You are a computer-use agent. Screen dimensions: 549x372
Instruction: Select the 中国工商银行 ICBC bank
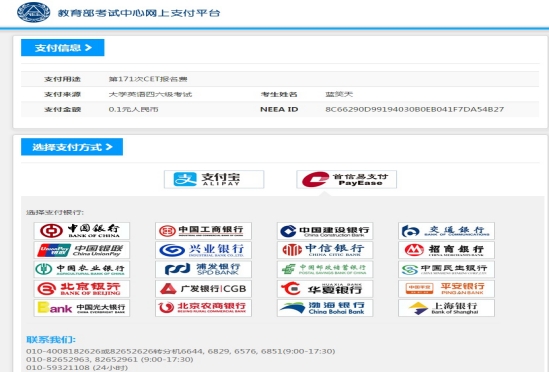point(203,231)
